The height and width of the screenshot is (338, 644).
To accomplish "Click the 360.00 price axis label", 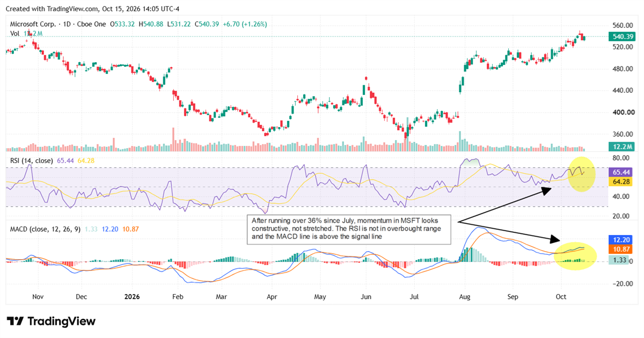I will click(623, 135).
